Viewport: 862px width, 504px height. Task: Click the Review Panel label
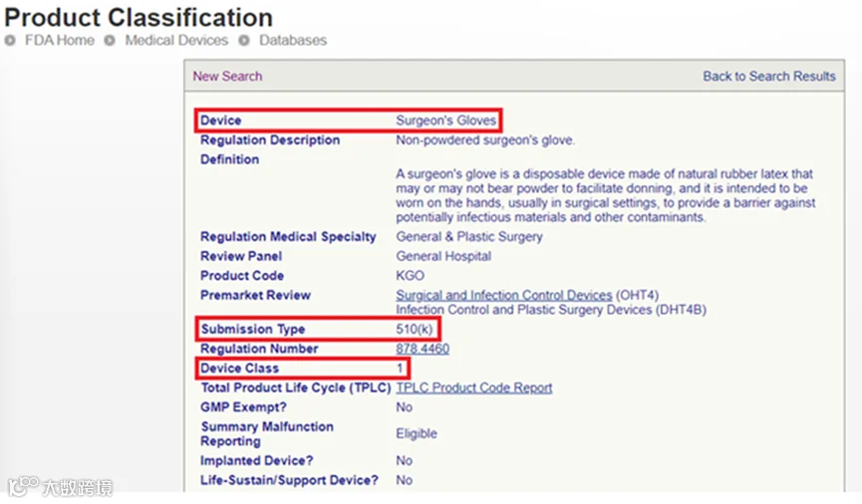pyautogui.click(x=241, y=256)
